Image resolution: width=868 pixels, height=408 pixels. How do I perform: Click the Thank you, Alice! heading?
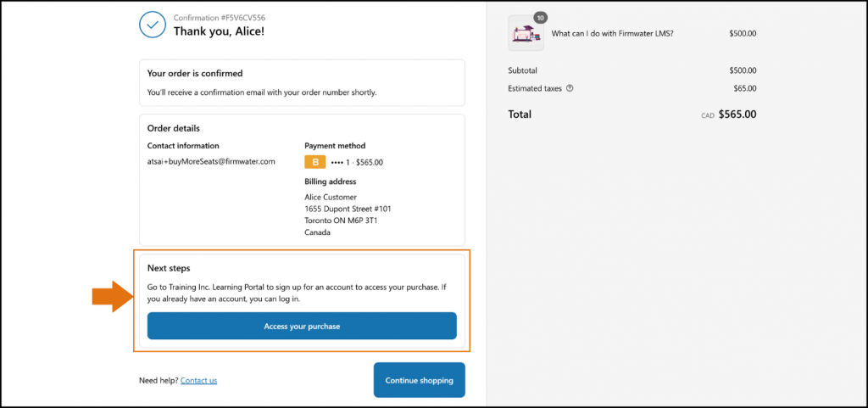pos(220,31)
